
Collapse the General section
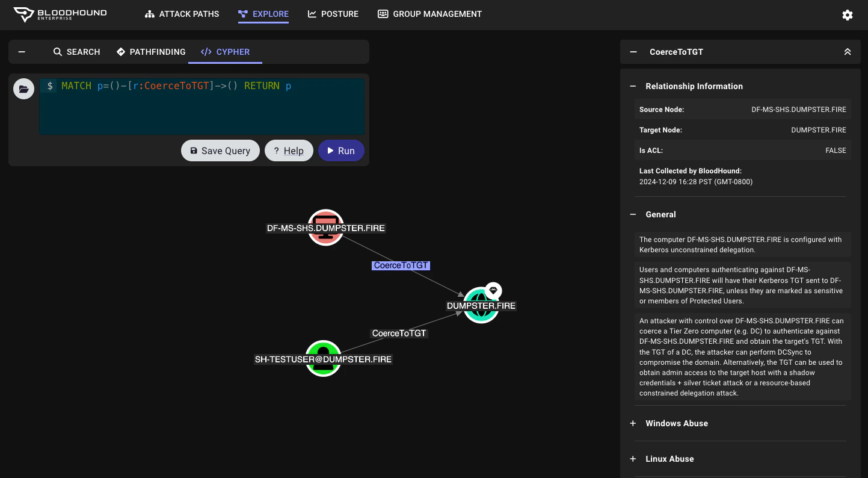[x=633, y=214]
